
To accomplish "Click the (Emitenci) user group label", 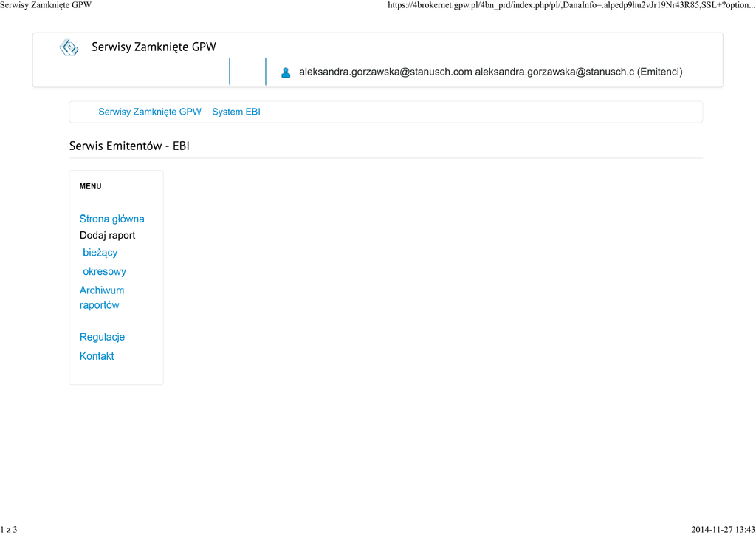I will coord(660,72).
